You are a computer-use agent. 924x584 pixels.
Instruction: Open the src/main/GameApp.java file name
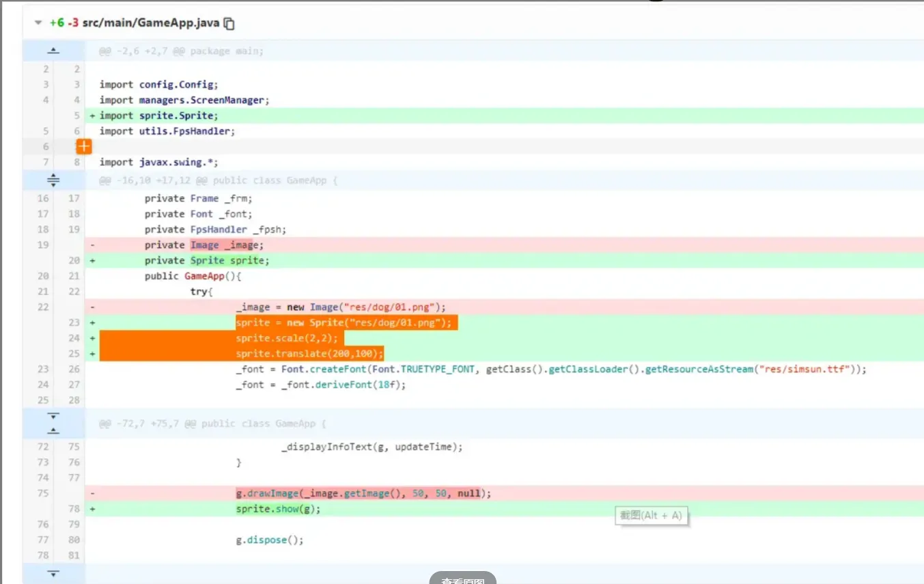pyautogui.click(x=151, y=23)
